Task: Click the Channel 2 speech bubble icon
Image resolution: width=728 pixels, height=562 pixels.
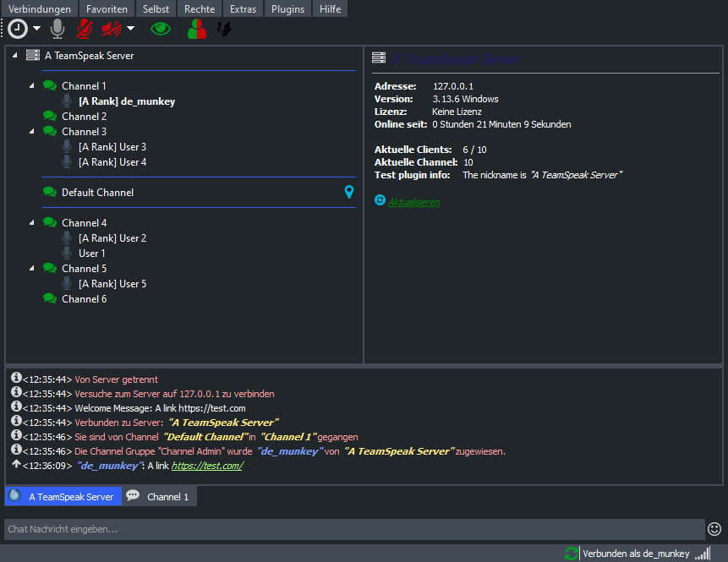Action: click(50, 116)
